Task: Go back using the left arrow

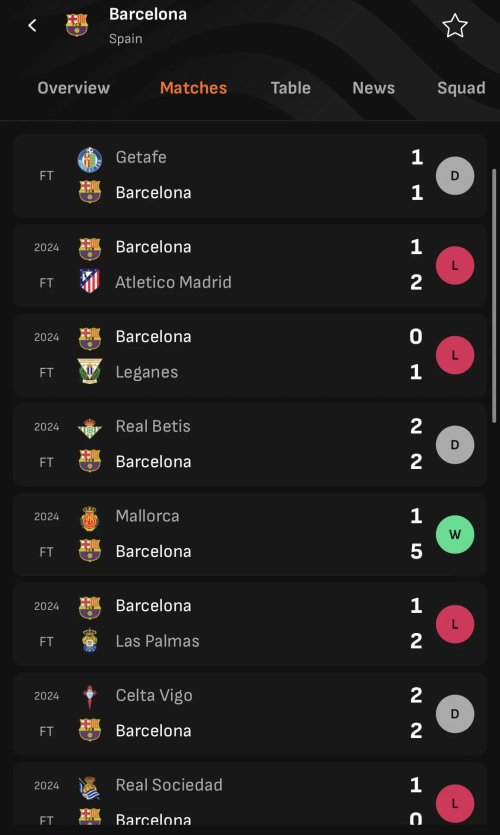Action: (32, 25)
